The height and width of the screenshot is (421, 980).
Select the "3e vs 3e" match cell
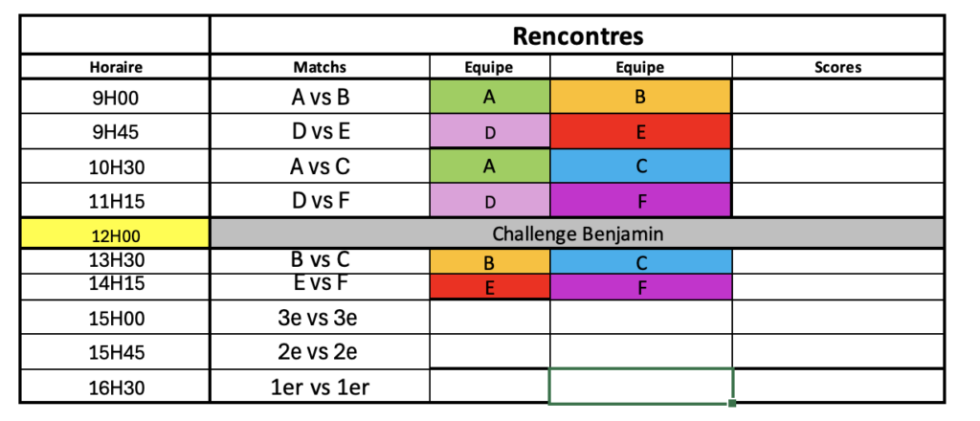[320, 317]
